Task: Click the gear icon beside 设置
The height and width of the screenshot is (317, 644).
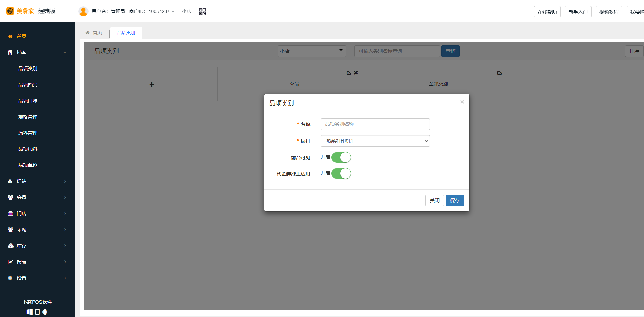Action: click(x=10, y=278)
